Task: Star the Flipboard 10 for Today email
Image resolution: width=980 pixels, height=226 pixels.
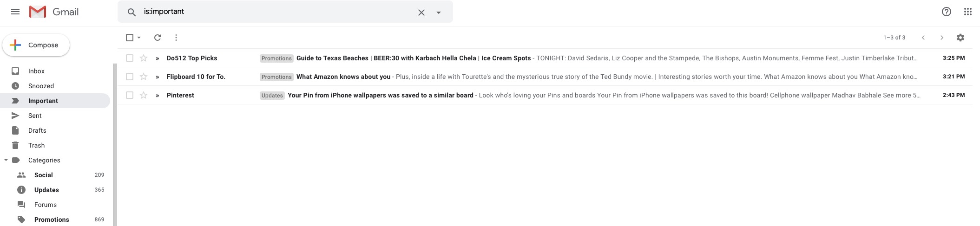Action: 144,77
